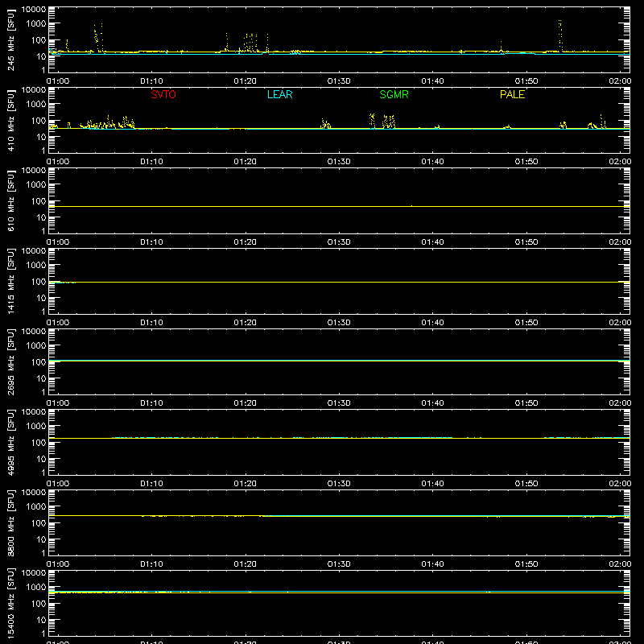Select the 15400 MHz [SFU] axis title
The height and width of the screenshot is (644, 644).
coord(10,603)
